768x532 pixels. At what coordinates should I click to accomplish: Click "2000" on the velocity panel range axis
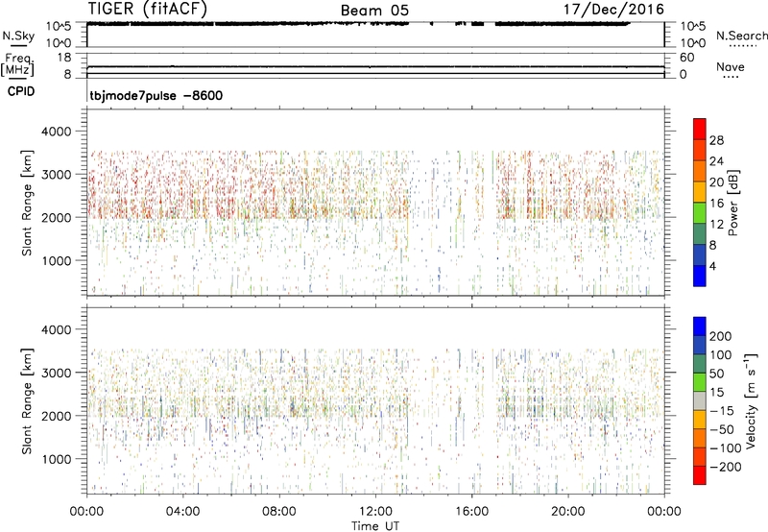[x=57, y=417]
